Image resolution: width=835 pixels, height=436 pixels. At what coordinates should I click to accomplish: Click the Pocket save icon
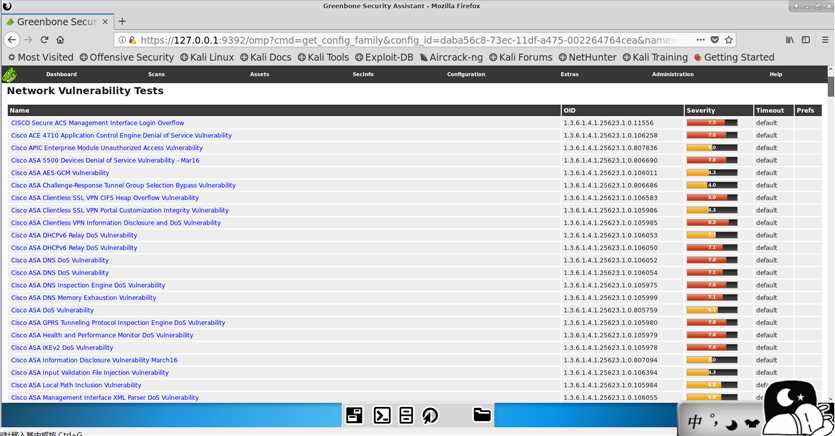(x=715, y=40)
